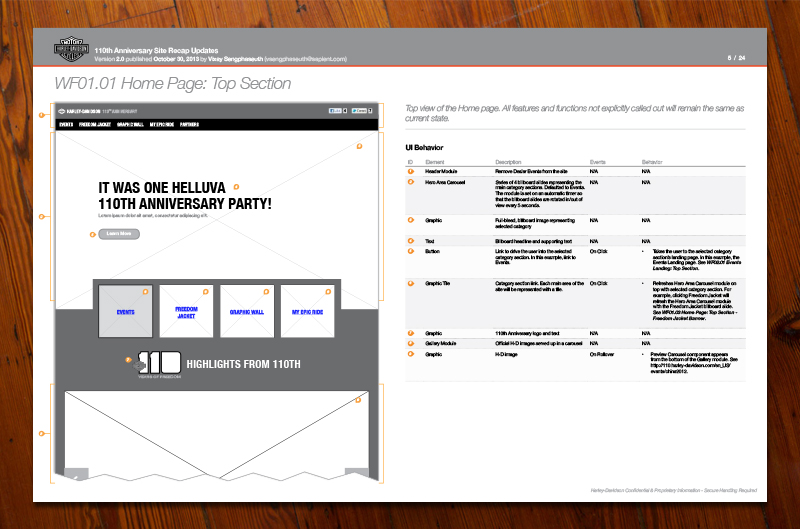Open the MY EPIC RIDE nav item

click(x=162, y=124)
